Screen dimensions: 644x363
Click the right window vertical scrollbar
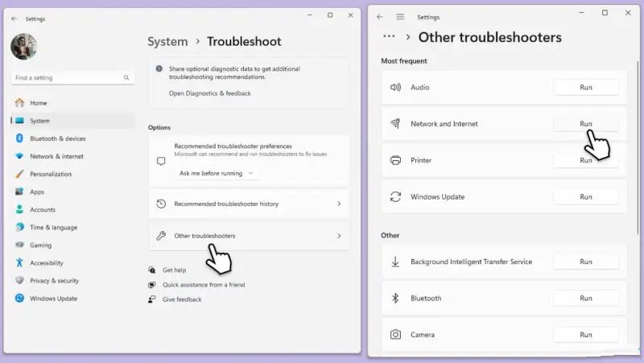[638, 148]
